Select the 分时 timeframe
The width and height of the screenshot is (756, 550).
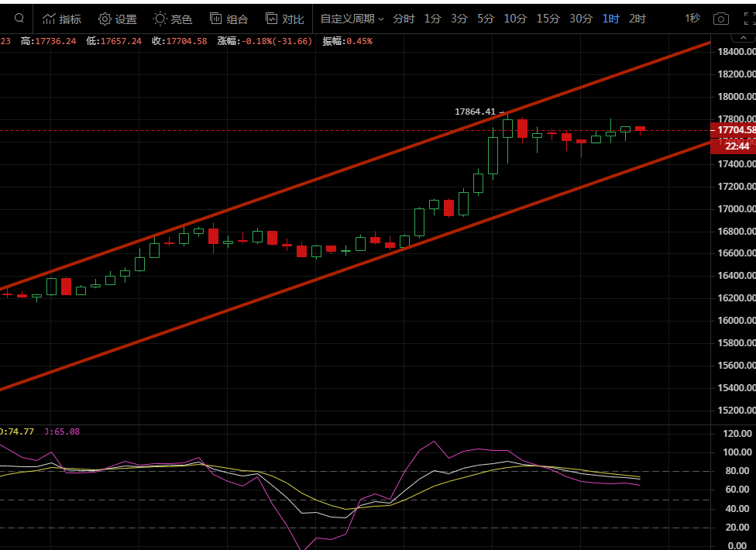click(x=404, y=19)
